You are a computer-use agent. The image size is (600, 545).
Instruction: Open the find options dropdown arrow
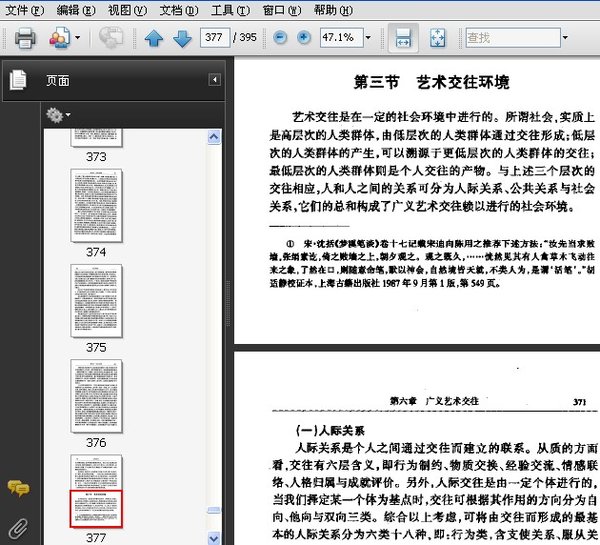coord(565,38)
